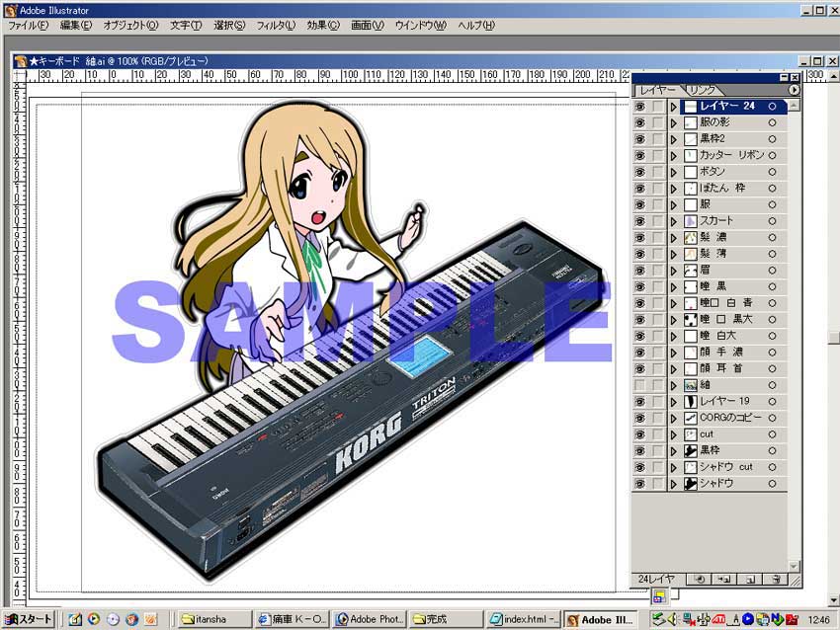Expand the 黒枠 layer triangle

point(673,450)
